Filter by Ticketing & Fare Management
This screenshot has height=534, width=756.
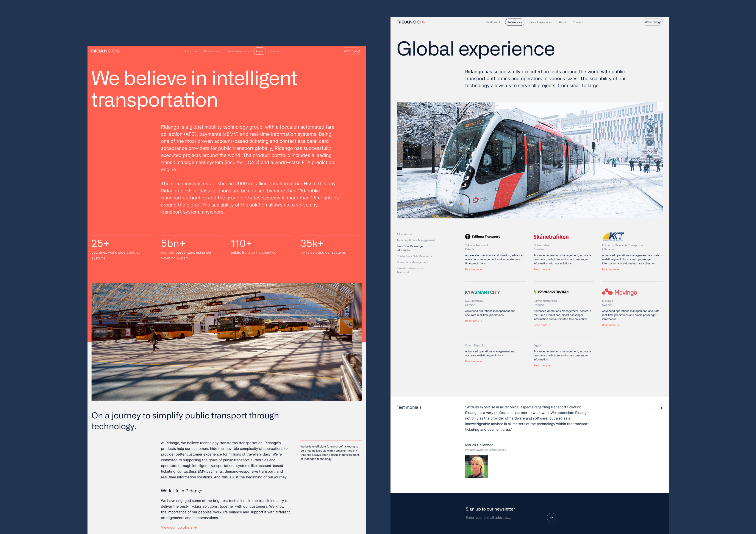(415, 240)
